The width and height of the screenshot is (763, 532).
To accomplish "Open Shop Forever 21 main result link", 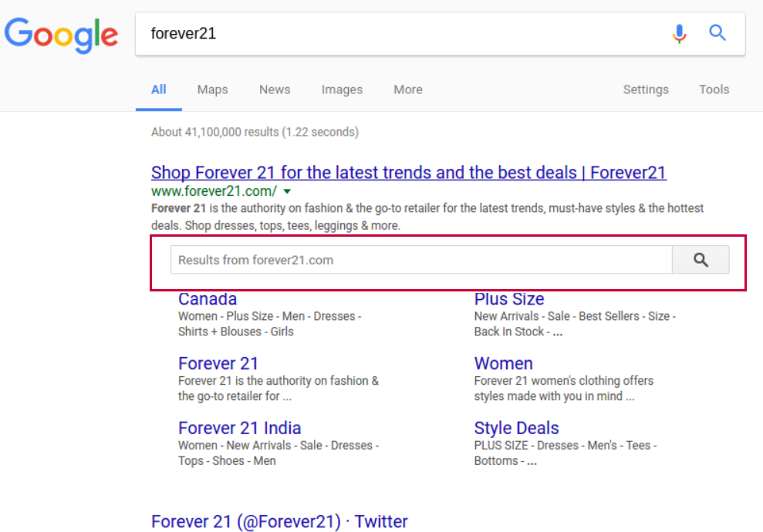I will pos(408,173).
